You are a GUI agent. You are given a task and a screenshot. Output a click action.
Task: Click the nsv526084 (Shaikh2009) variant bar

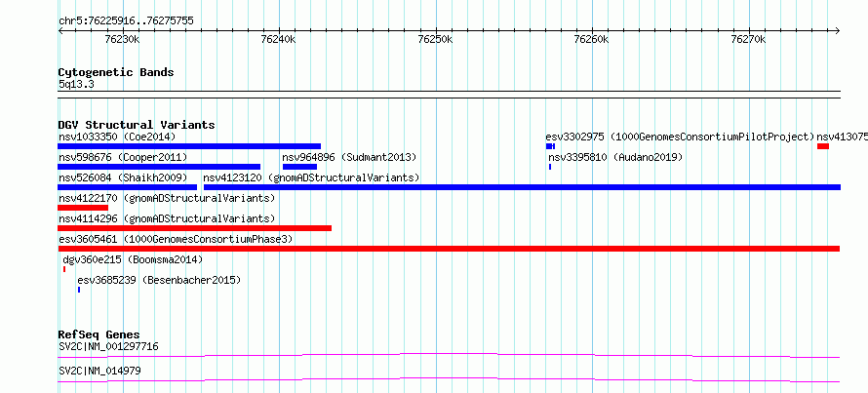[128, 187]
